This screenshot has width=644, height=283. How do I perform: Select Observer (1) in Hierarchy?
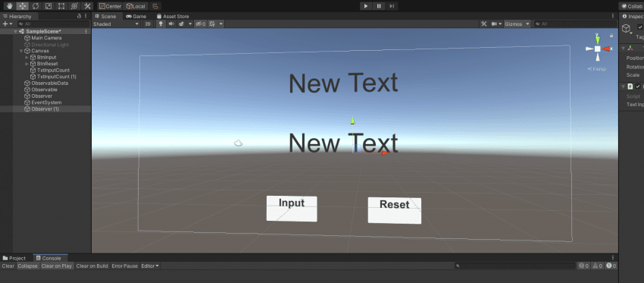[45, 109]
